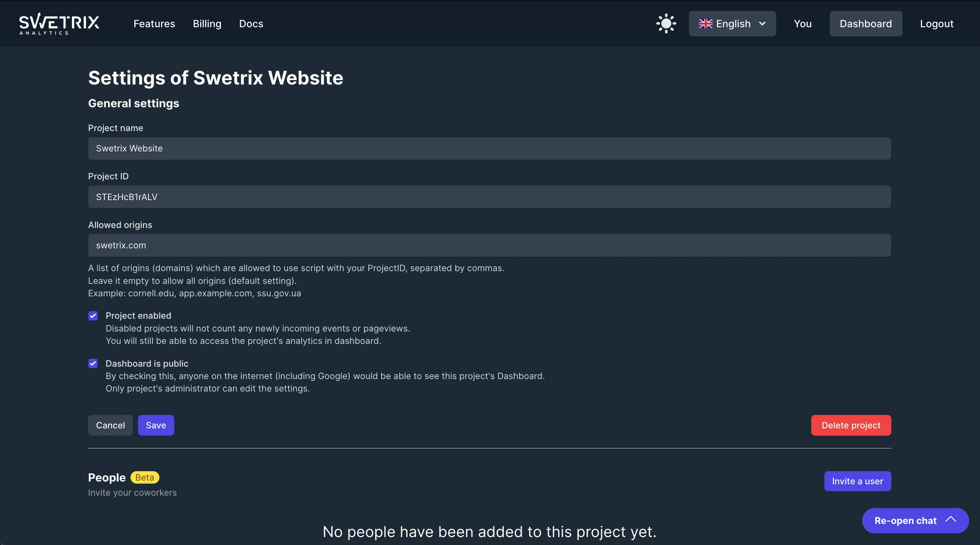Click the Leave it empty hint text
The width and height of the screenshot is (980, 545).
192,281
